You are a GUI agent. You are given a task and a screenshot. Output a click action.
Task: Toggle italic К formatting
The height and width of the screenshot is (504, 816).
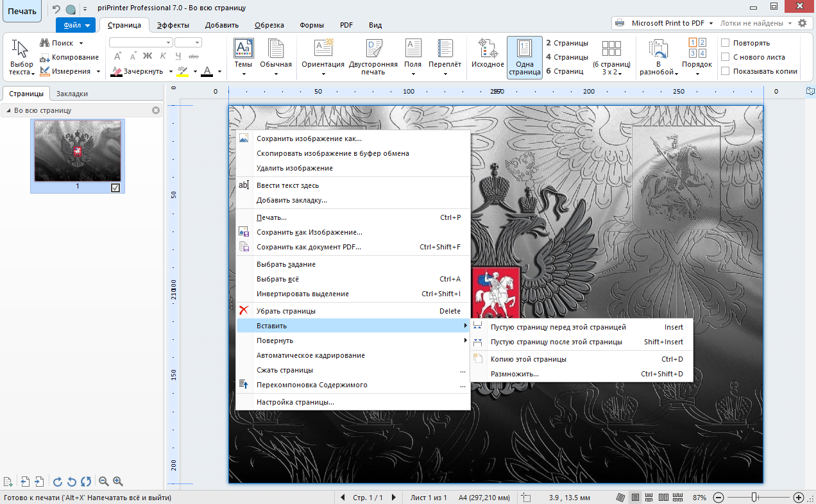click(x=162, y=56)
